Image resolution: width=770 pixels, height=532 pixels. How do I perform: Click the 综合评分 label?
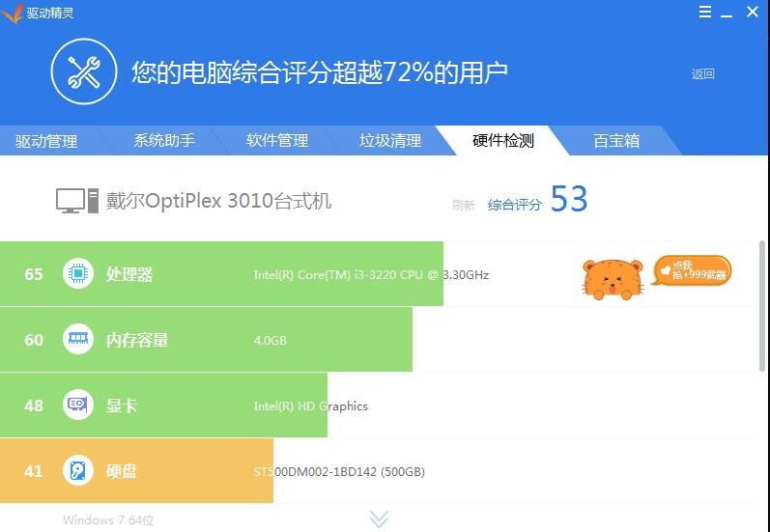click(x=514, y=205)
